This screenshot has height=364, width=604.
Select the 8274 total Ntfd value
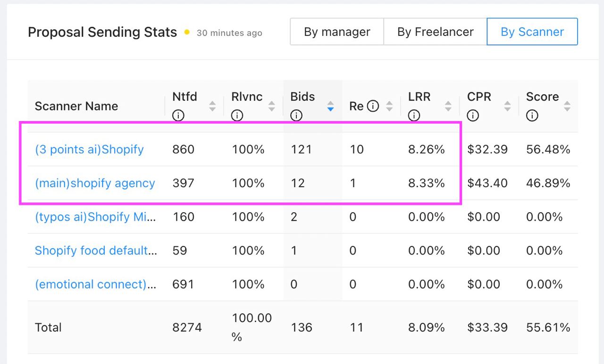(187, 327)
